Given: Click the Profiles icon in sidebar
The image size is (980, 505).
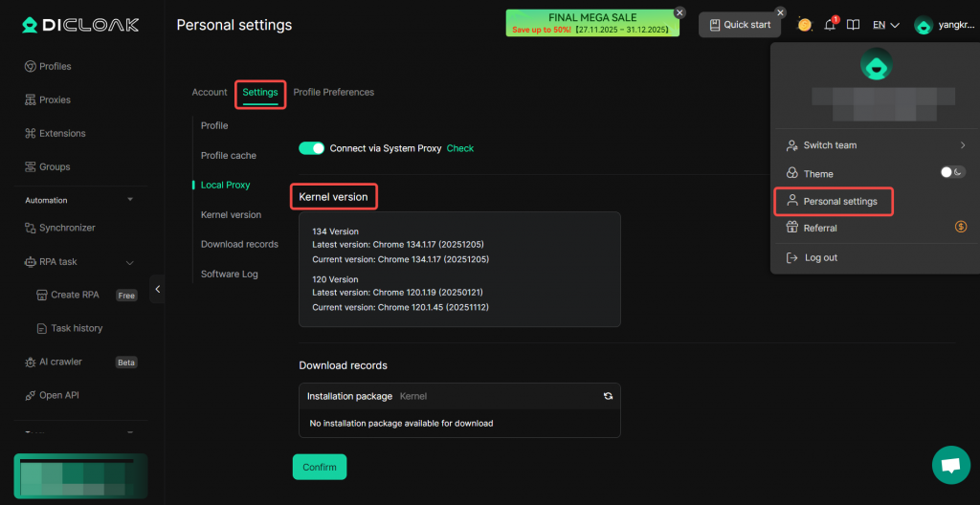Looking at the screenshot, I should click(31, 66).
